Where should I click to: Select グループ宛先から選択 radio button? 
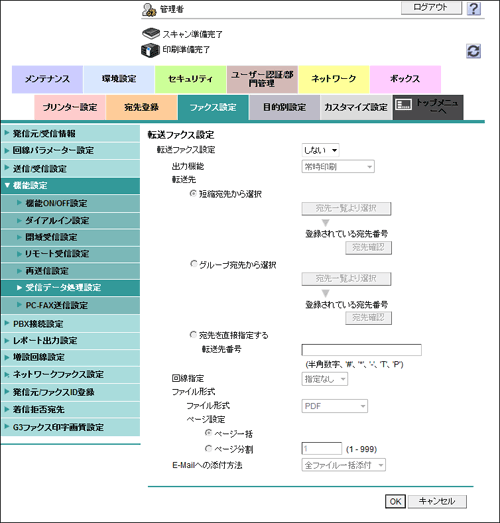(x=193, y=264)
